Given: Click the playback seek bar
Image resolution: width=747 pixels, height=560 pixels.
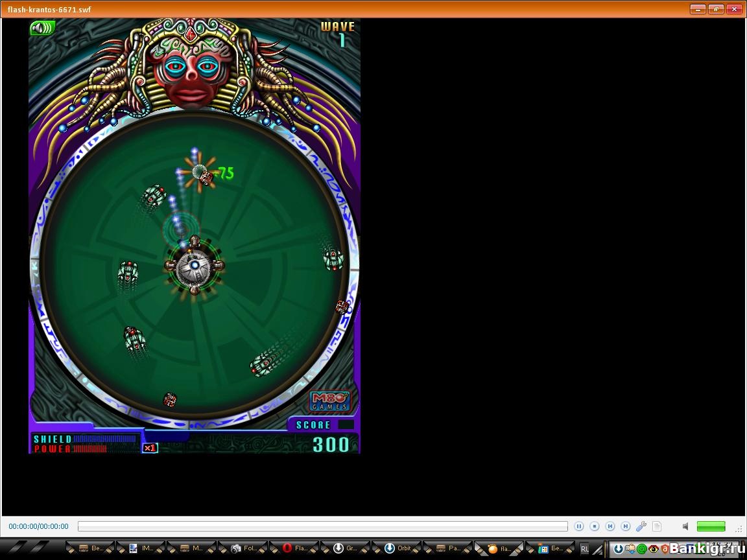Looking at the screenshot, I should coord(322,526).
